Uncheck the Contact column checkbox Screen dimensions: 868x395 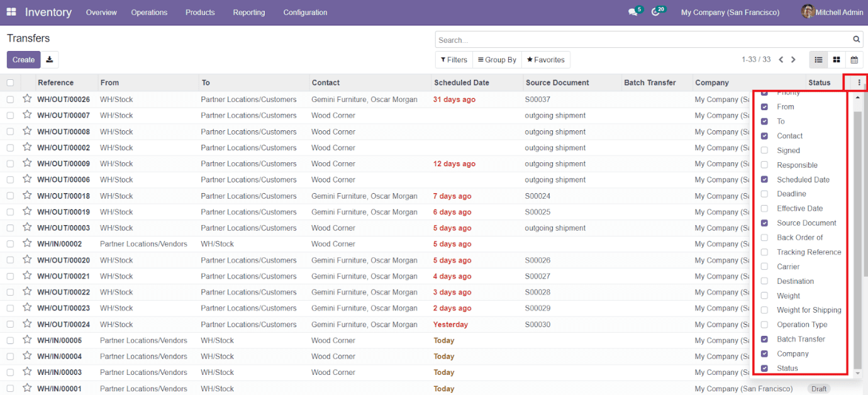764,136
